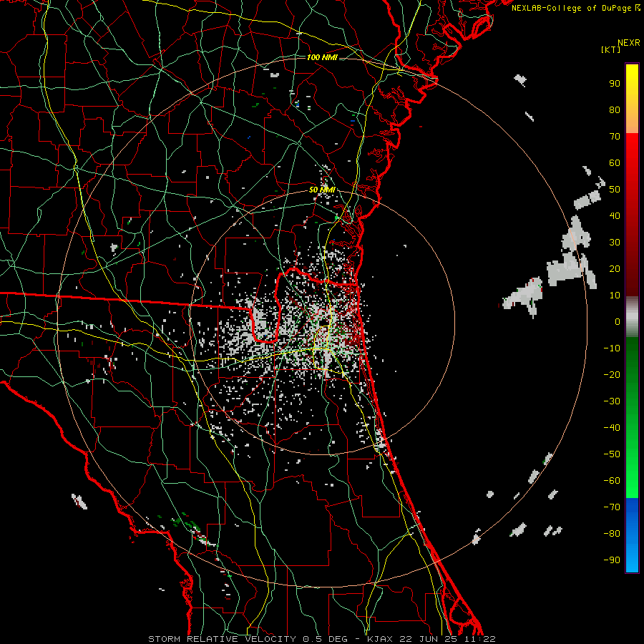Click the -60 value on the velocity scale

tap(612, 481)
